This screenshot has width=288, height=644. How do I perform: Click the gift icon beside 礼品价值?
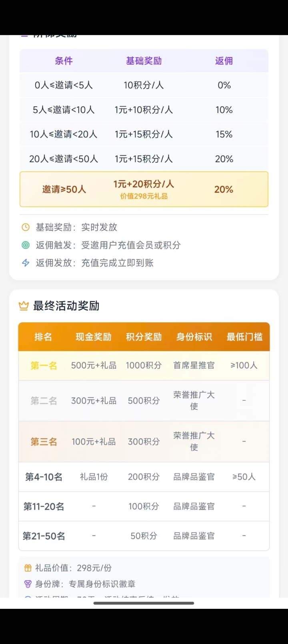click(28, 568)
